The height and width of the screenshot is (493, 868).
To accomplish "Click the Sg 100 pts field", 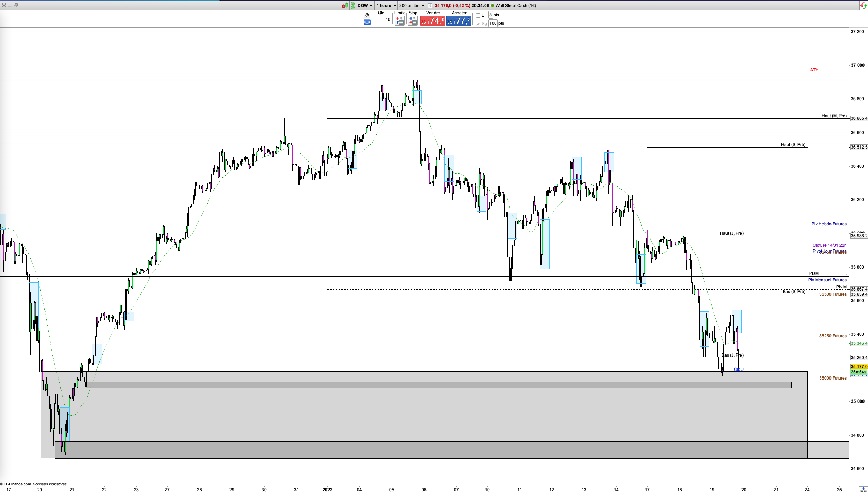I will (493, 23).
